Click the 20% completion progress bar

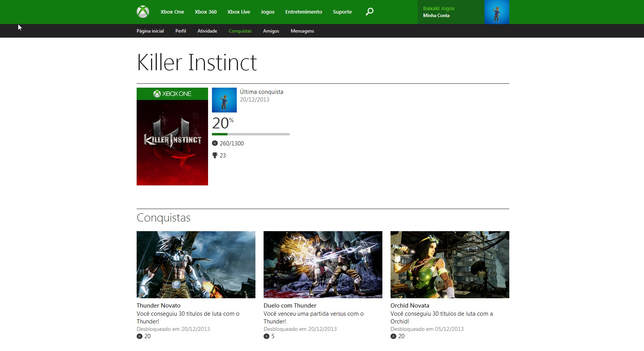coord(251,134)
